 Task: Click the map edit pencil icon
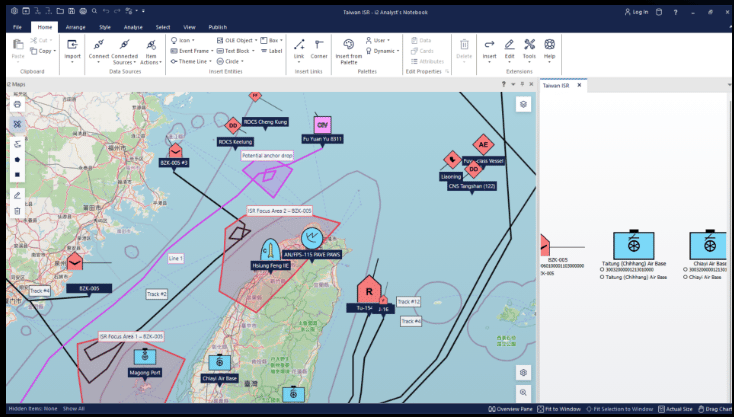click(17, 196)
